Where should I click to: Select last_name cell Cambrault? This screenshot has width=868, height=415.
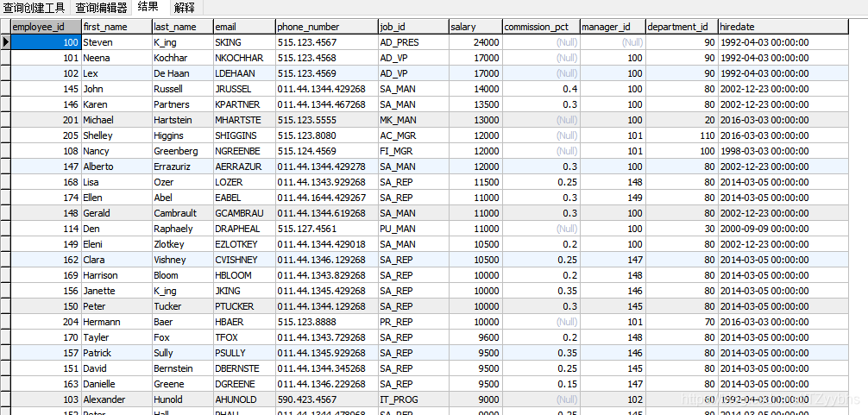183,212
